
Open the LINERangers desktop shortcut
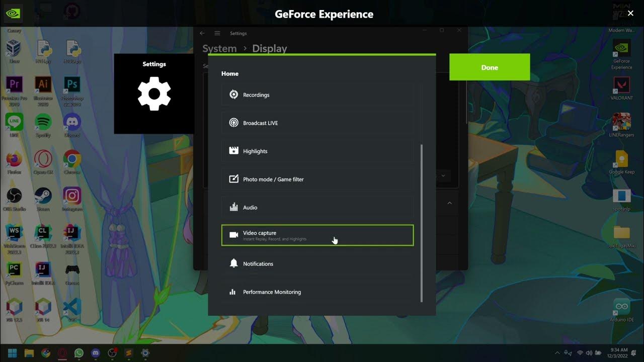coord(622,125)
